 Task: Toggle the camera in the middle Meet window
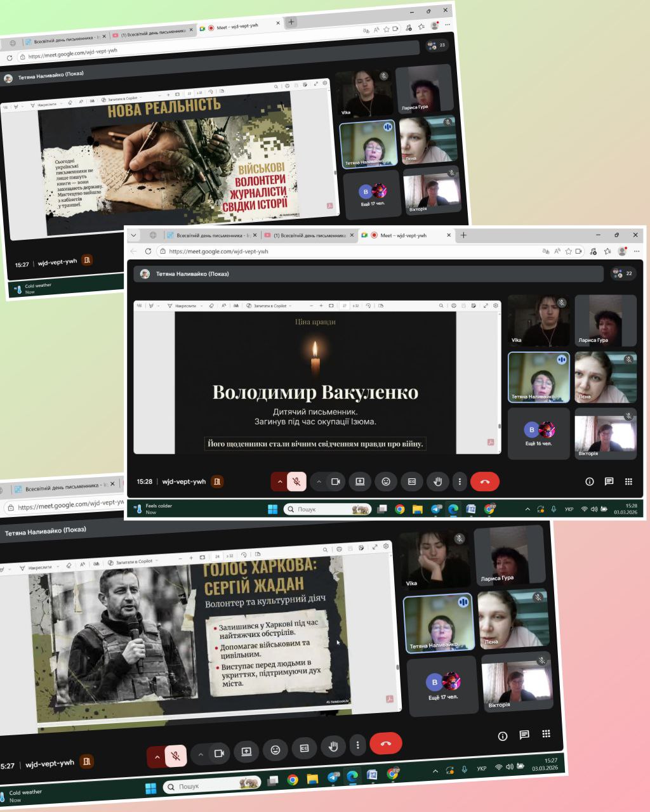[335, 481]
